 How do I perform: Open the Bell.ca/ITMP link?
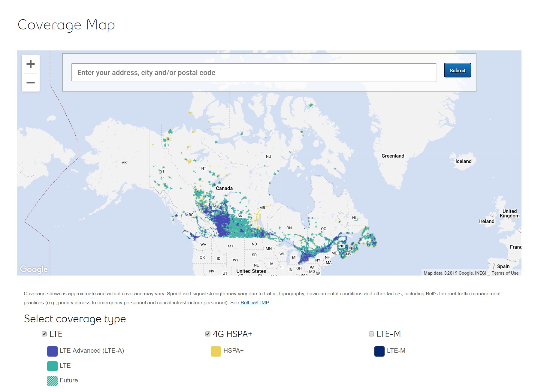click(255, 303)
